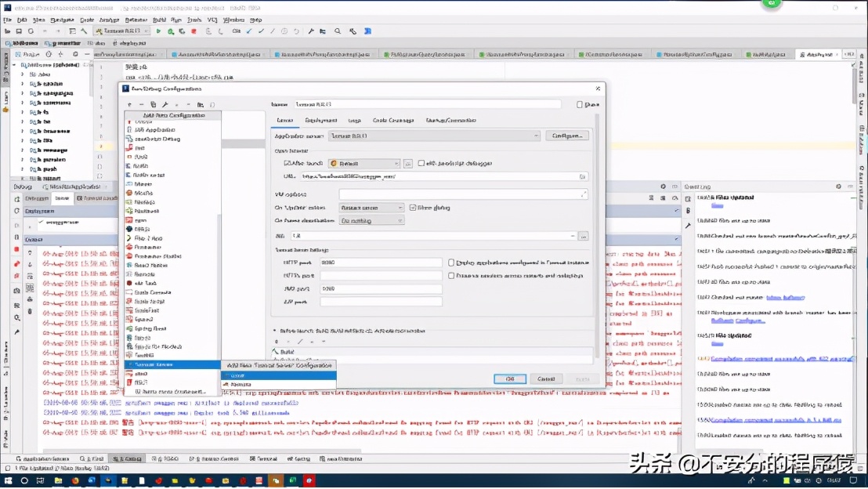Choose Remote in the Tomcat Server submenu
The height and width of the screenshot is (489, 868).
pos(279,384)
